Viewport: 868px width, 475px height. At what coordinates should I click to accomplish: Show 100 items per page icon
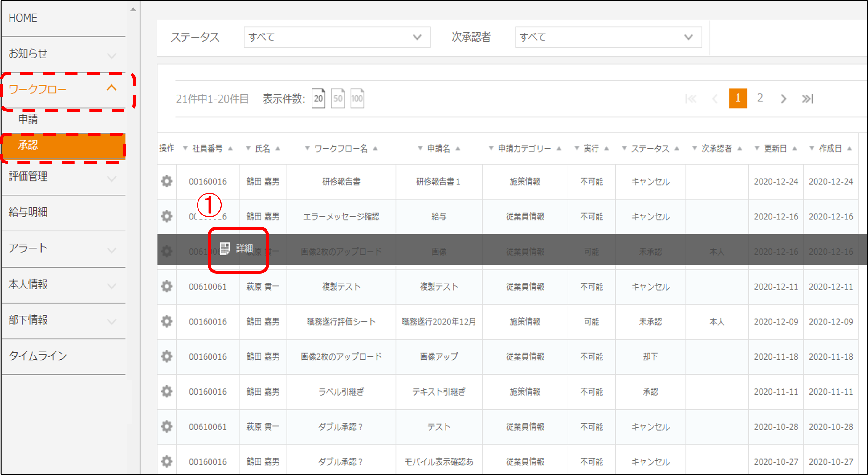tap(357, 99)
